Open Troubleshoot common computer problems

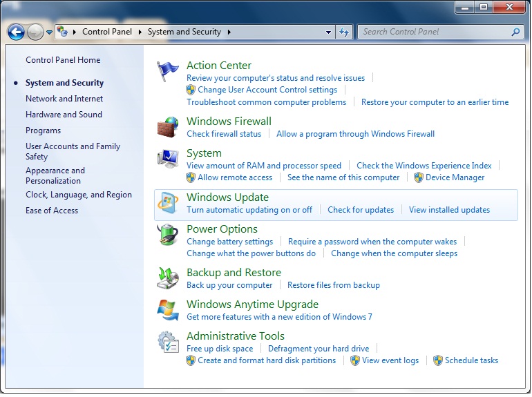266,102
